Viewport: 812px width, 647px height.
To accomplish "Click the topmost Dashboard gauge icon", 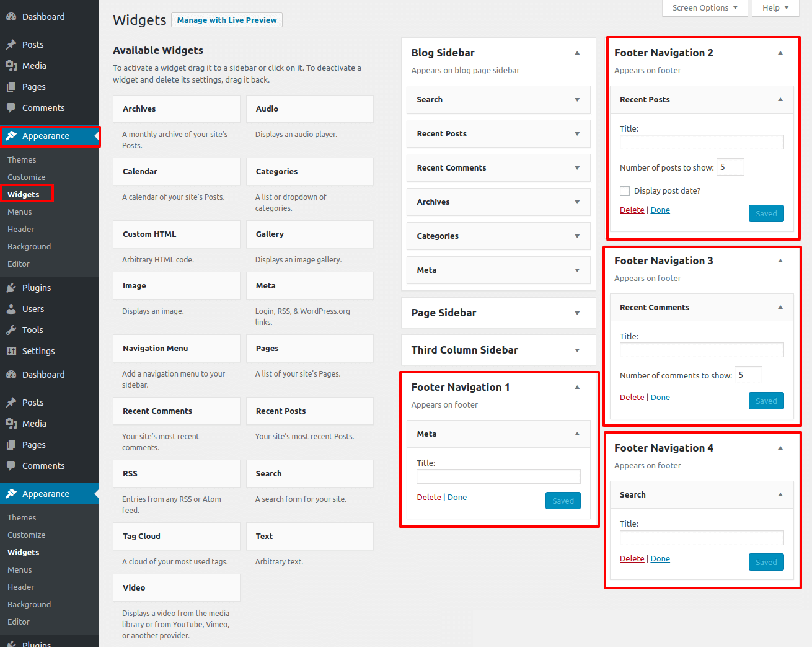I will tap(11, 17).
